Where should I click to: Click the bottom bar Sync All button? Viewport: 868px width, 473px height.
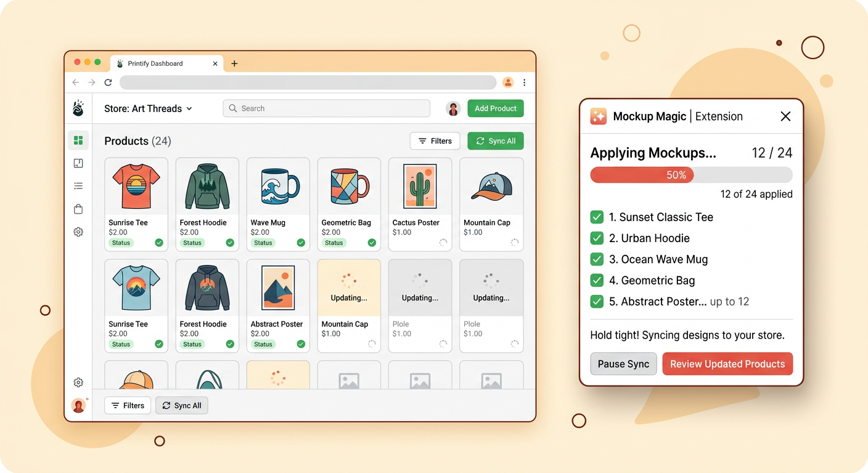[182, 405]
